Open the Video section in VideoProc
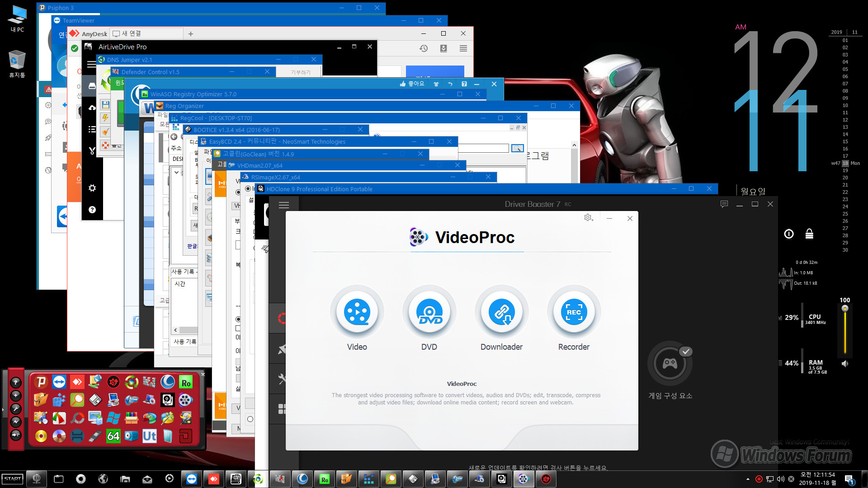868x488 pixels. click(357, 312)
